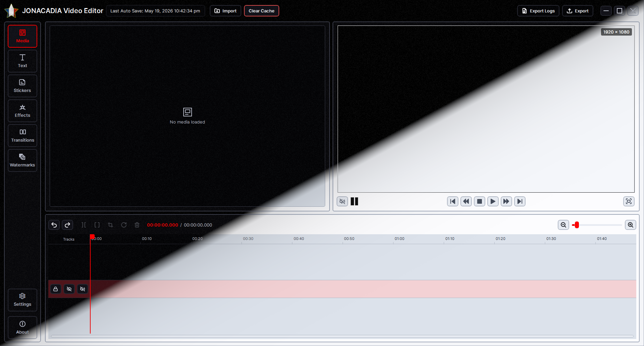Maximize the application window
644x346 pixels.
620,11
